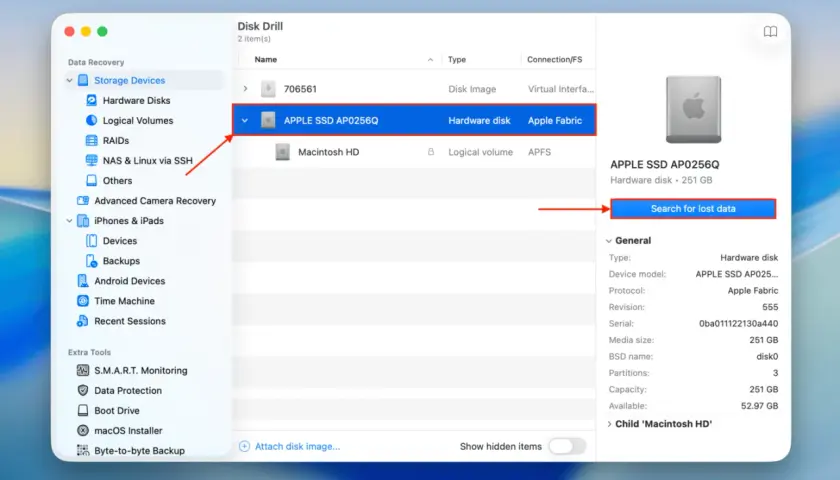Click the Others category icon
This screenshot has height=480, width=840.
[92, 181]
